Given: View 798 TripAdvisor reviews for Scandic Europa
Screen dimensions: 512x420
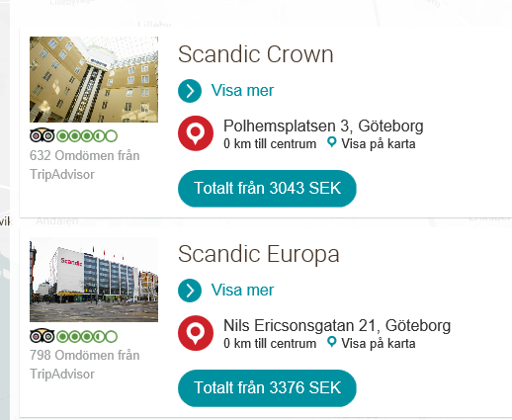Looking at the screenshot, I should [85, 365].
